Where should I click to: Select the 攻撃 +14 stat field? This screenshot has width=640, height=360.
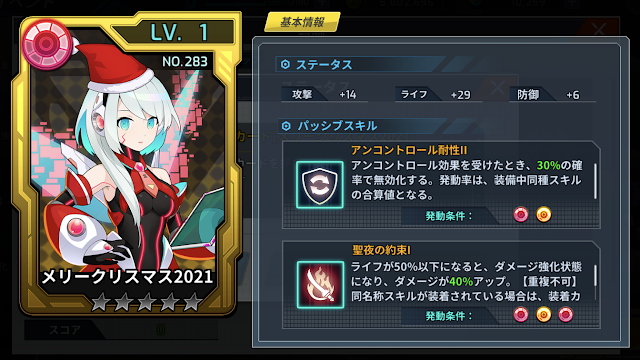pos(324,95)
